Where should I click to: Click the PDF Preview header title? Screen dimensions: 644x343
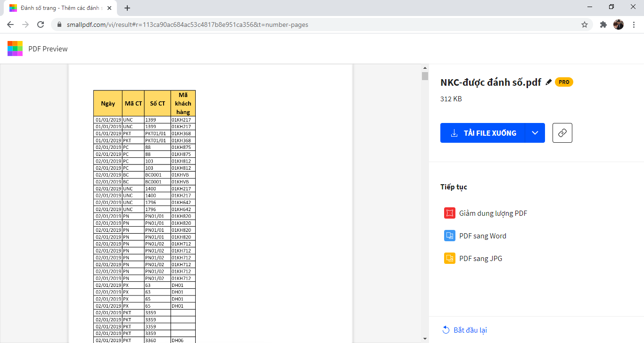48,49
